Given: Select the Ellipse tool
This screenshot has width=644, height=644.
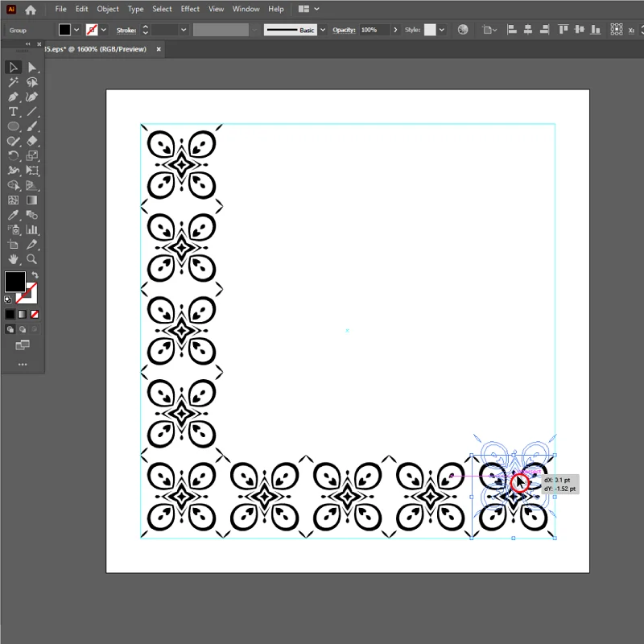Looking at the screenshot, I should coord(13,126).
